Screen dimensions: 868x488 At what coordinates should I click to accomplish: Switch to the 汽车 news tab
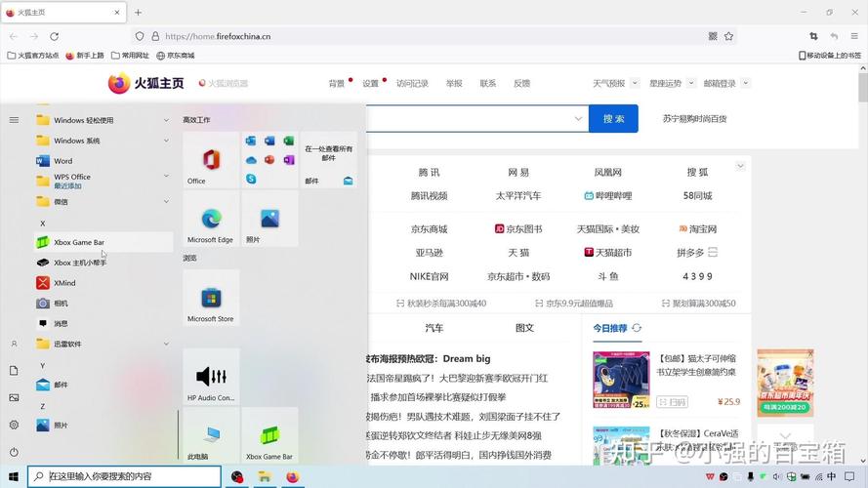434,328
